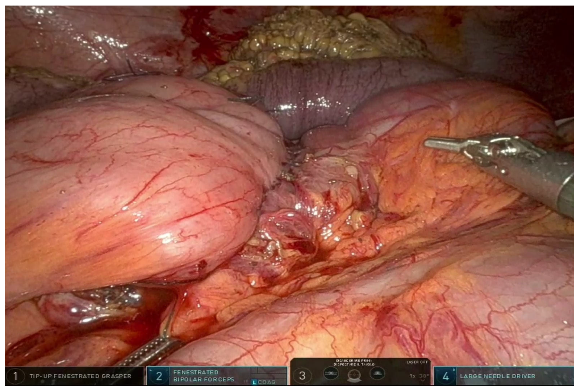Screen dimensions: 581x392
Task: Toggle the COAG energy mode indicator
Action: click(266, 382)
